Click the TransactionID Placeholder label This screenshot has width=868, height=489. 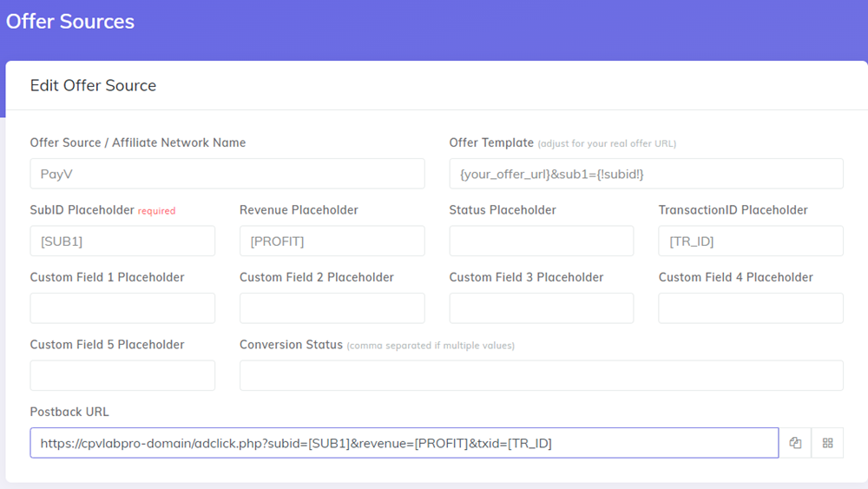click(x=733, y=210)
